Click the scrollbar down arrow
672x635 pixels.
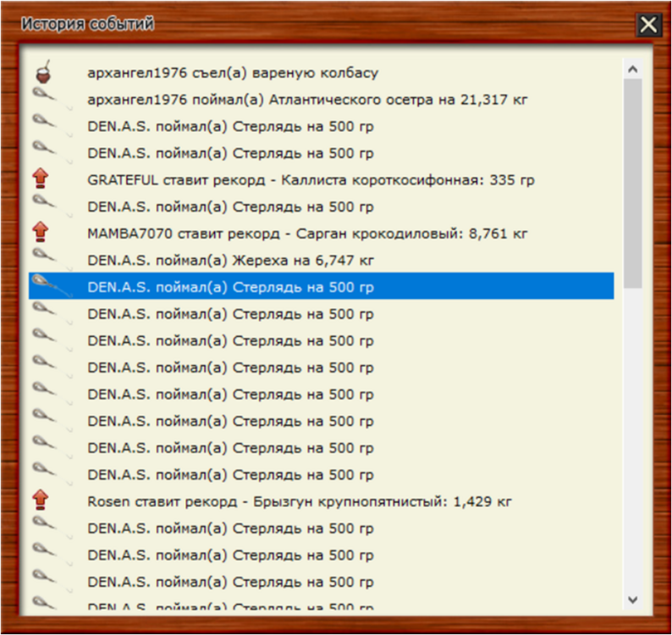(x=631, y=599)
